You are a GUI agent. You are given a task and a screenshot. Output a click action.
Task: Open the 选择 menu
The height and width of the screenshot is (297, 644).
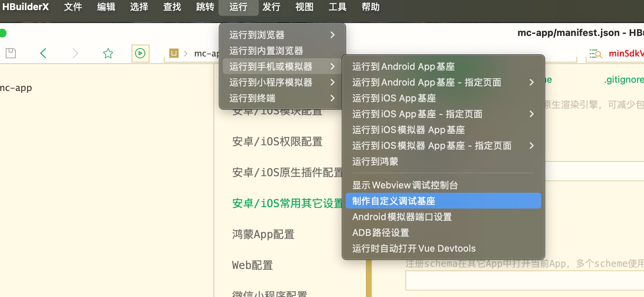click(x=139, y=7)
